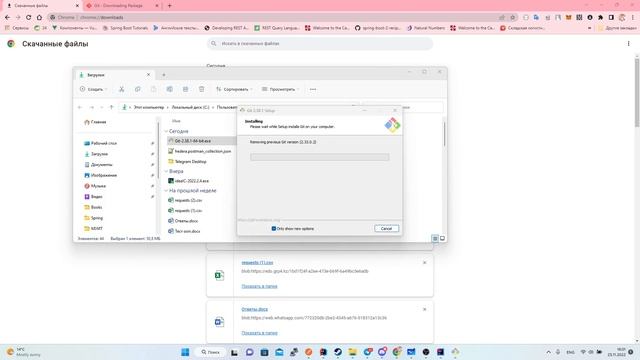Open Музыка in Explorer sidebar

(98, 186)
